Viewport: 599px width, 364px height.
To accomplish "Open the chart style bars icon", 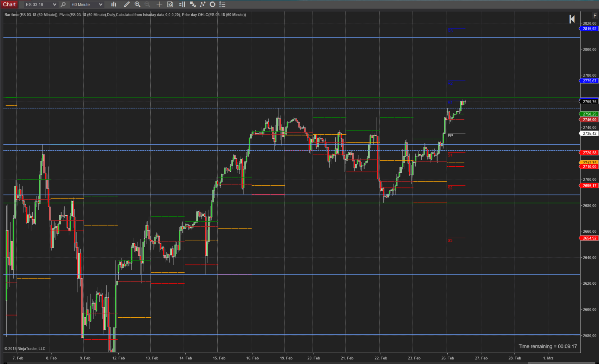I will [114, 5].
